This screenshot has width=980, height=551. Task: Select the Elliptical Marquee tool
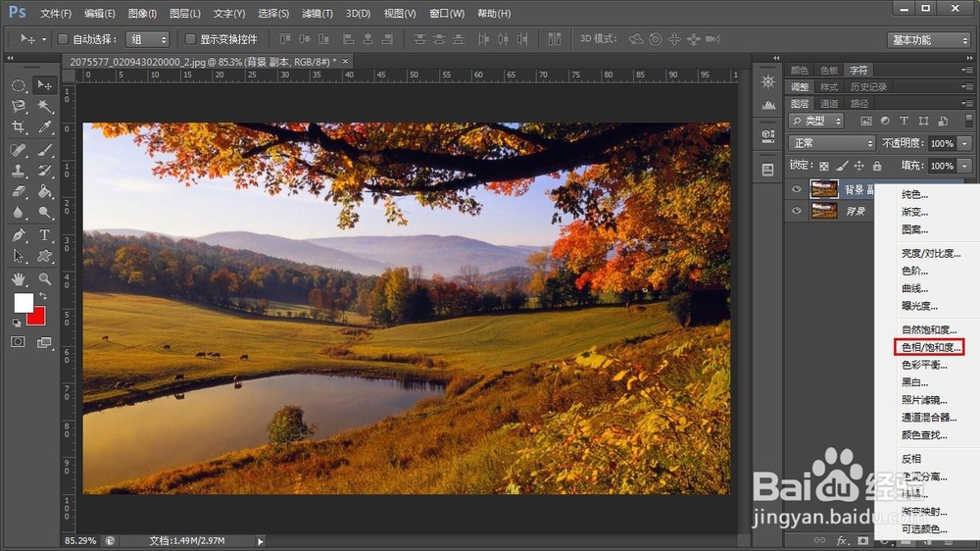coord(18,85)
